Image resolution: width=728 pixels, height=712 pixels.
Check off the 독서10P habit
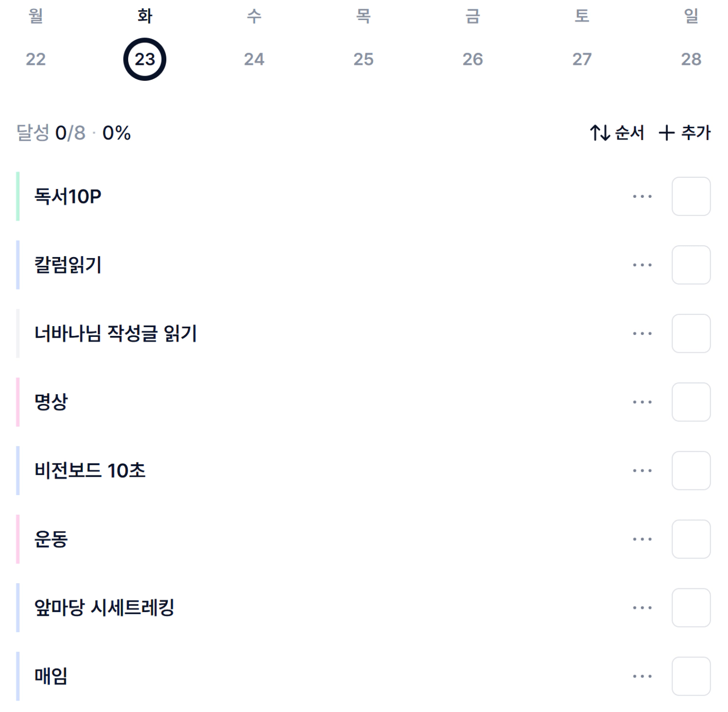point(691,196)
